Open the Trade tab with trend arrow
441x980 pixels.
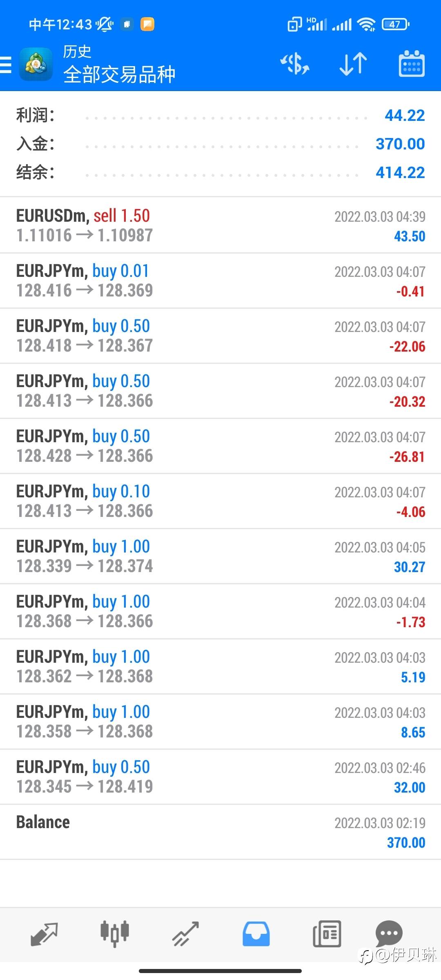coord(185,934)
